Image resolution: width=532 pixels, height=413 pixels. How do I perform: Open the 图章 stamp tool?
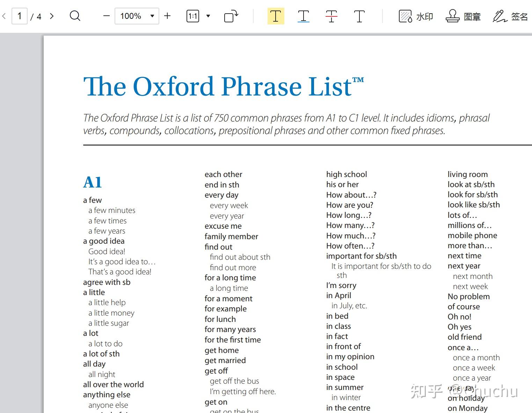pos(463,16)
